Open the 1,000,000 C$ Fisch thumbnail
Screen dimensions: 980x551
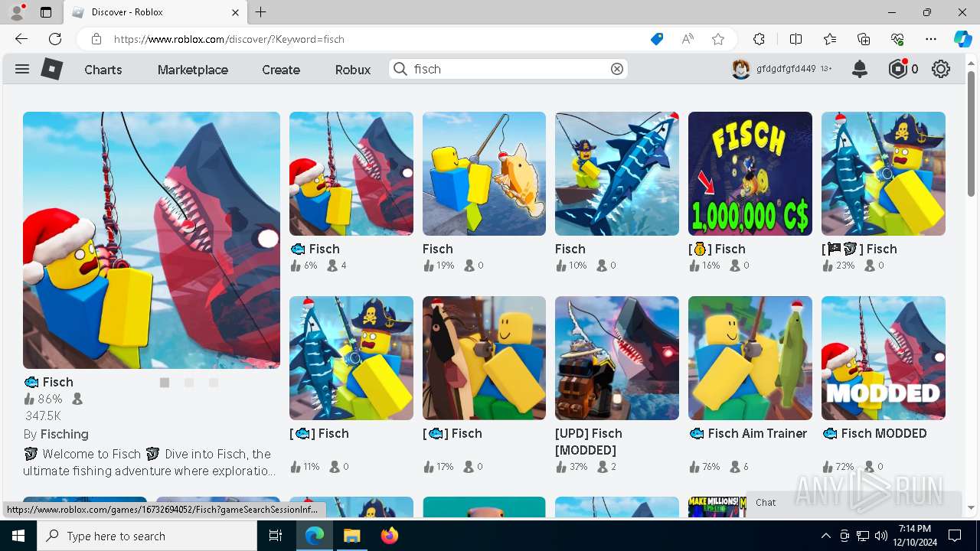point(750,174)
